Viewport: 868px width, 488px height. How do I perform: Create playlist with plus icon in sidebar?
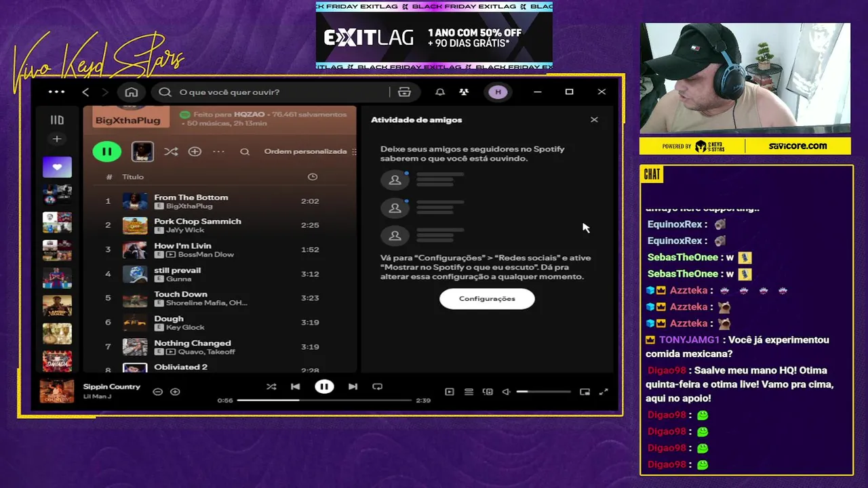(x=57, y=139)
